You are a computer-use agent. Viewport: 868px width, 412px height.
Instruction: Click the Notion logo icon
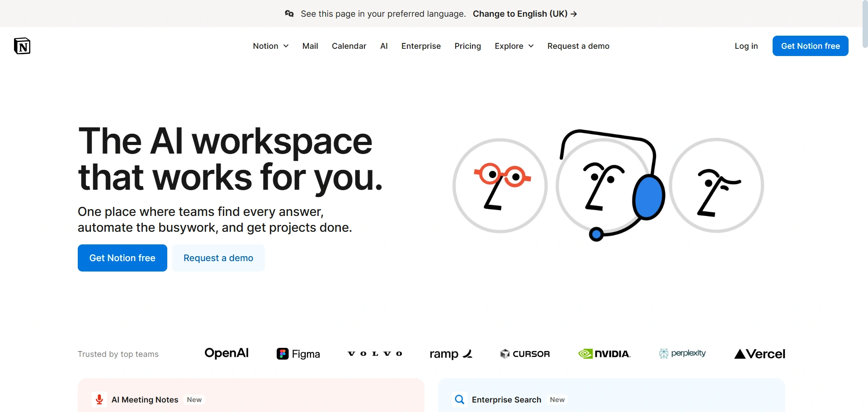coord(22,46)
